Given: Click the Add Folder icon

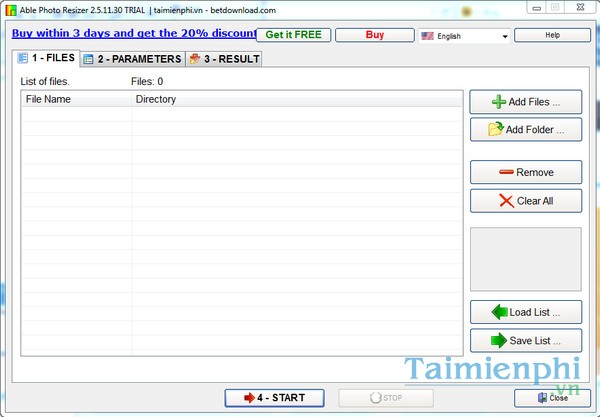Looking at the screenshot, I should pyautogui.click(x=495, y=129).
